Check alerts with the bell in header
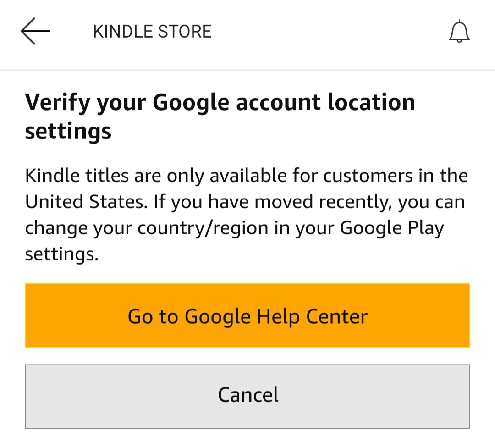 pos(459,31)
